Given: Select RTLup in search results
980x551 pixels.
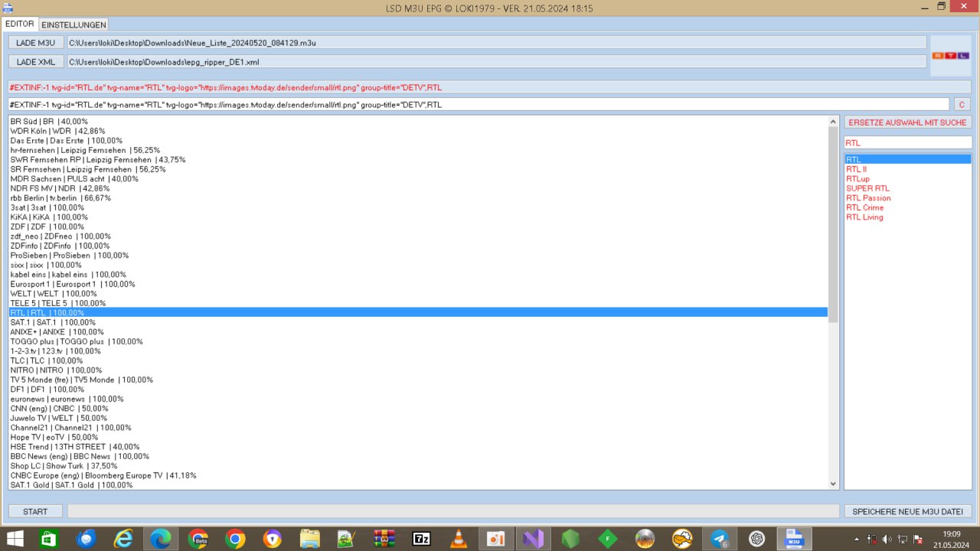Looking at the screenshot, I should [x=907, y=179].
